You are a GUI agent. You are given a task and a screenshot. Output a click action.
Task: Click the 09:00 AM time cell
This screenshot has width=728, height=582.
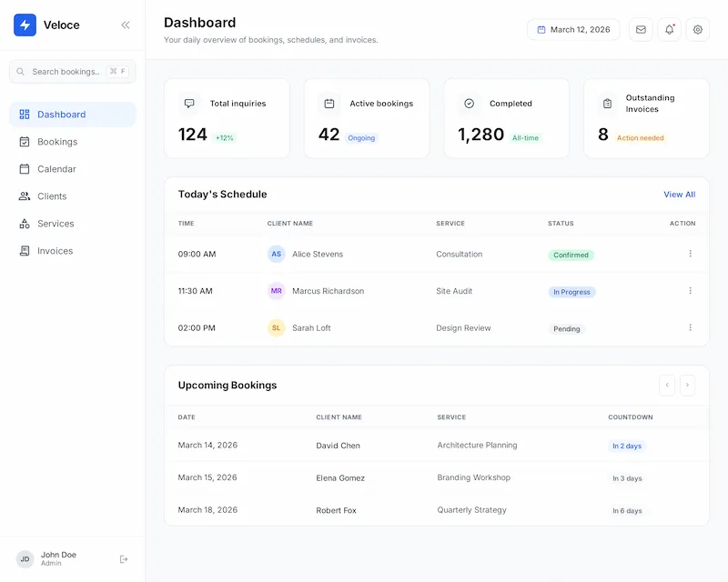pyautogui.click(x=197, y=255)
